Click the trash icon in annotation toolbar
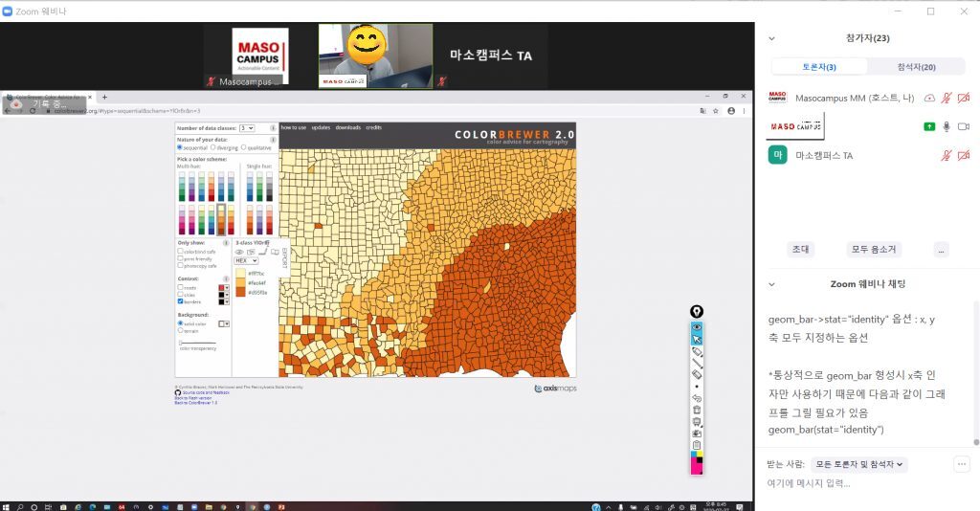Viewport: 980px width, 511px height. [697, 410]
